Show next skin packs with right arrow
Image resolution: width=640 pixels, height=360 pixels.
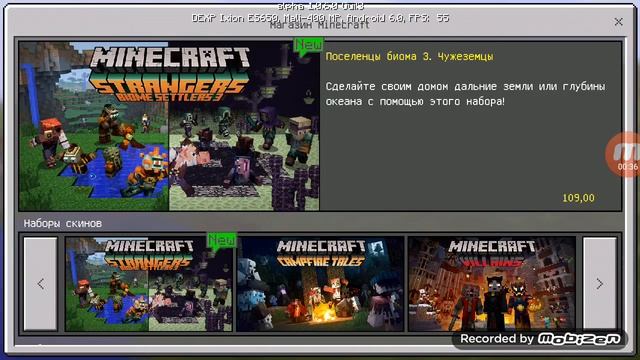(x=600, y=284)
